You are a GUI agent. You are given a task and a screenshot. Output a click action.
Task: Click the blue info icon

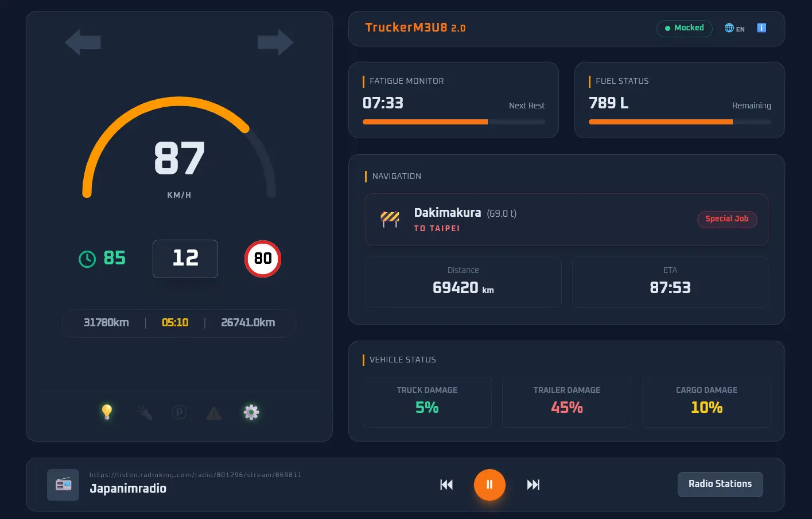click(762, 28)
